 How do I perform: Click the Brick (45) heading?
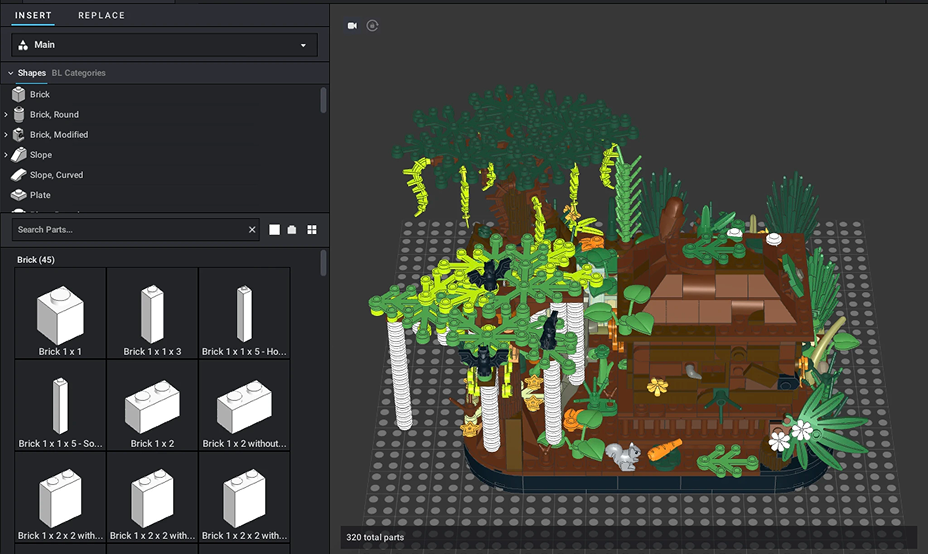click(x=36, y=259)
